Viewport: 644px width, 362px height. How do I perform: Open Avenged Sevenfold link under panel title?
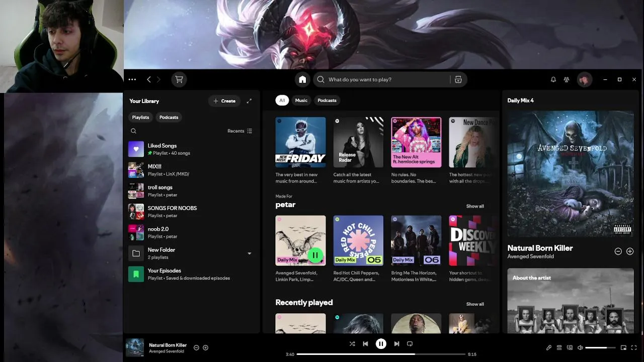pyautogui.click(x=530, y=256)
